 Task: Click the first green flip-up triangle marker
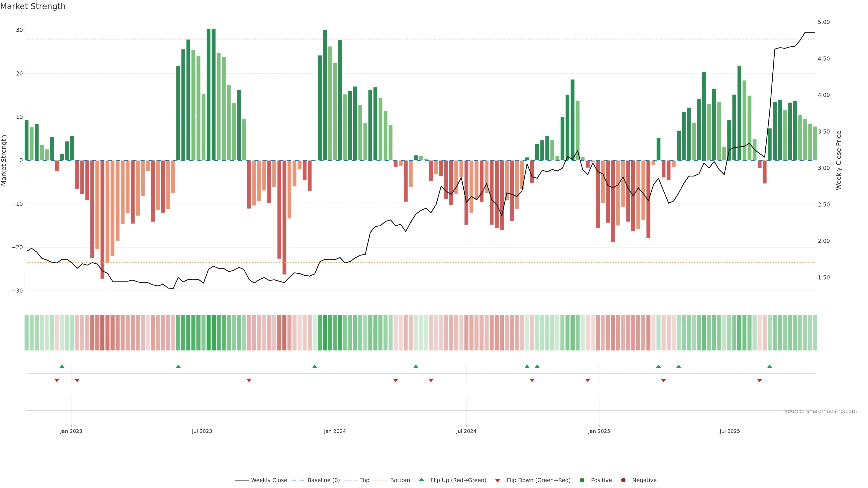[x=62, y=366]
